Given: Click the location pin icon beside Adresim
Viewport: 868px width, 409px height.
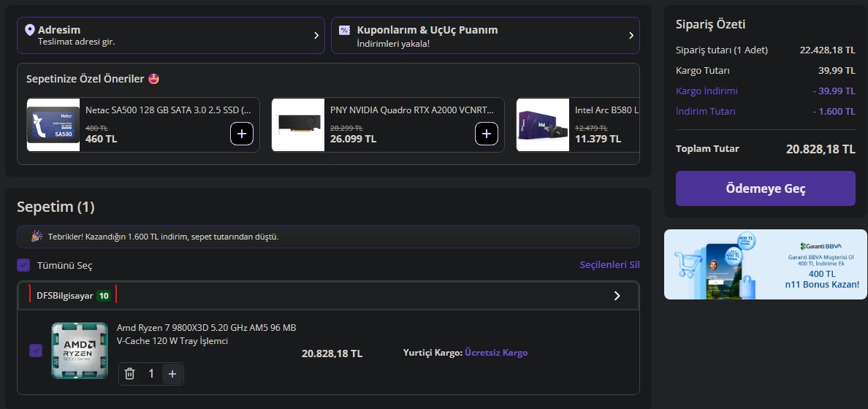Looking at the screenshot, I should click(x=30, y=30).
